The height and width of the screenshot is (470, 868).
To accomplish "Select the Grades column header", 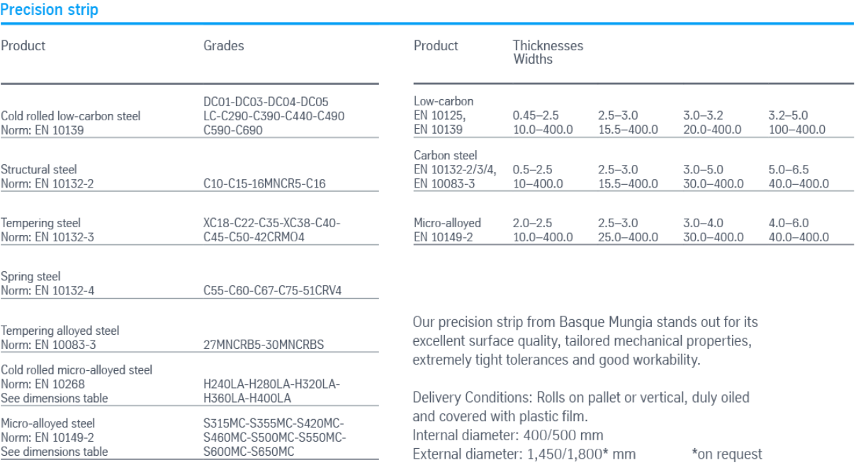I will click(x=223, y=46).
